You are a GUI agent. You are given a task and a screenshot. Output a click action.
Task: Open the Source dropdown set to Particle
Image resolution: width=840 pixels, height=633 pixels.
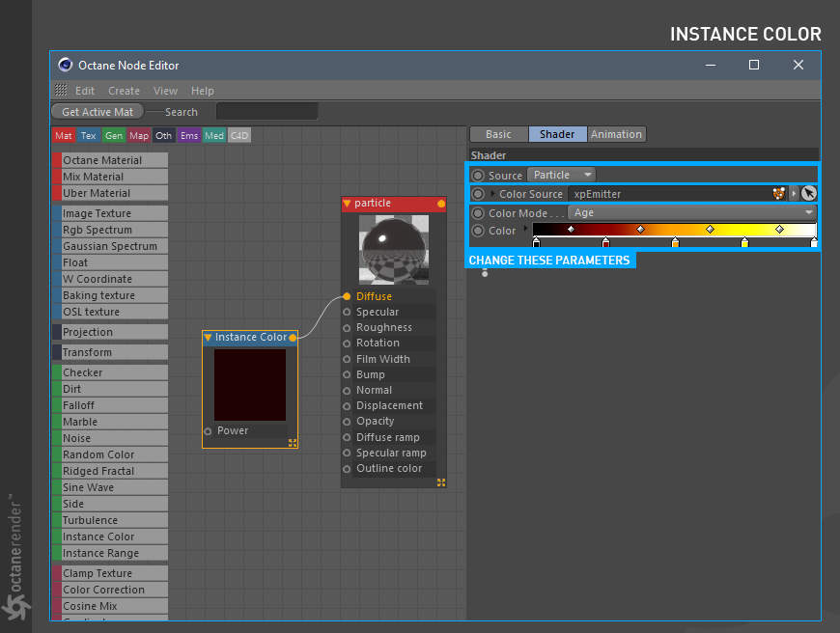[x=561, y=176]
